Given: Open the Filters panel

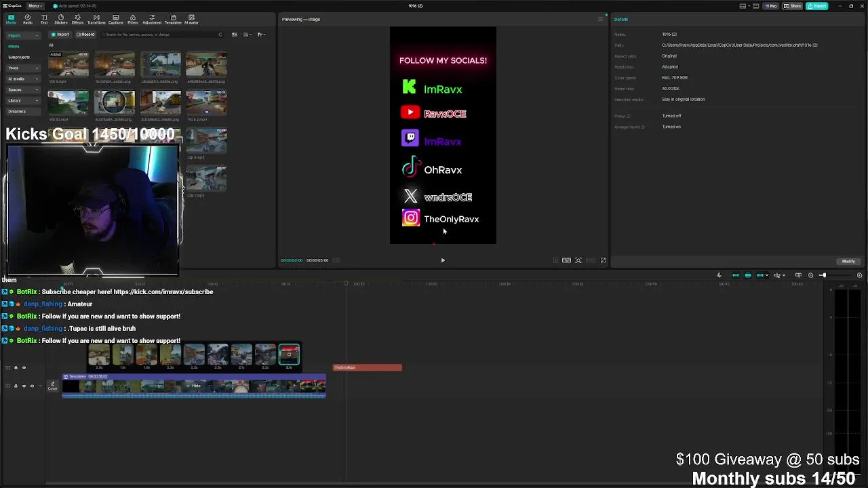Looking at the screenshot, I should (x=133, y=19).
